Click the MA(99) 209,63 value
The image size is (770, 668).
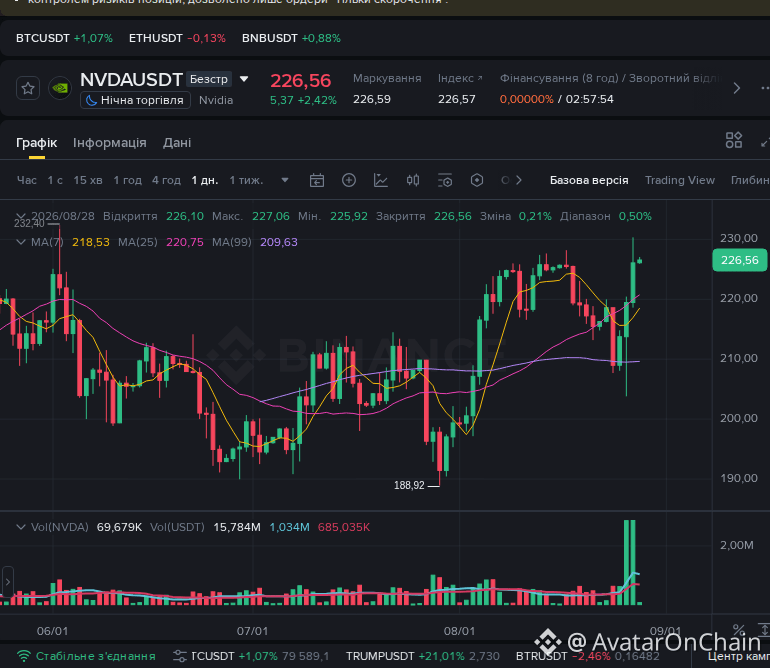(279, 242)
